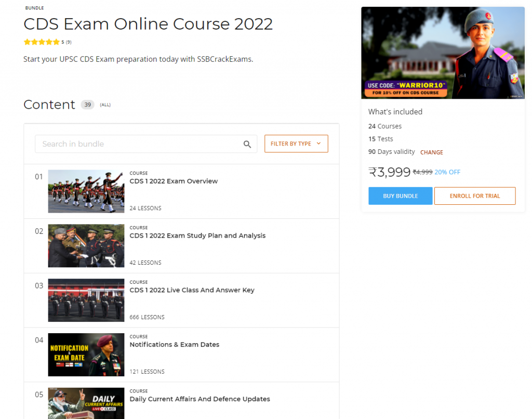
Task: Click the CHANGE link beside 90 Days validity
Action: pyautogui.click(x=431, y=152)
